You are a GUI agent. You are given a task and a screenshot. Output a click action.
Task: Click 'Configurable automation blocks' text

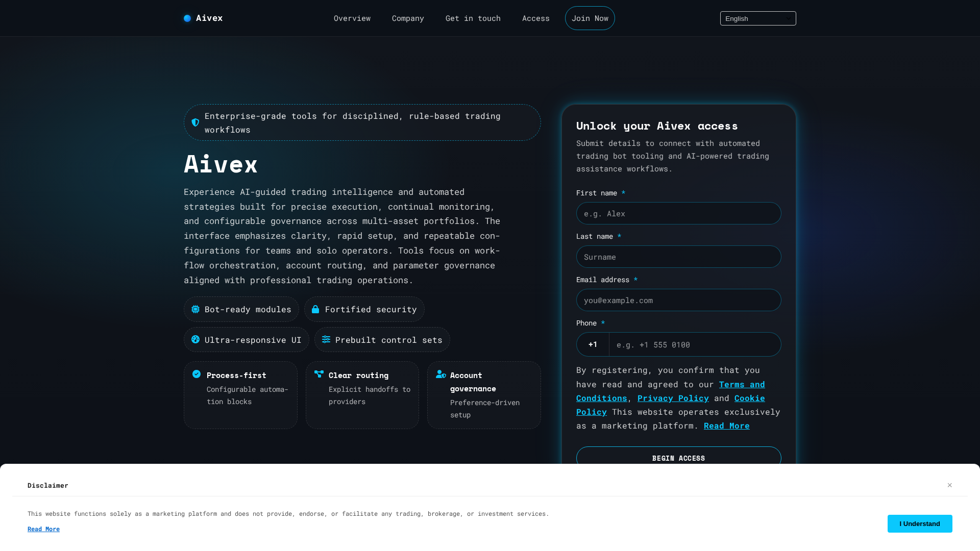(248, 395)
